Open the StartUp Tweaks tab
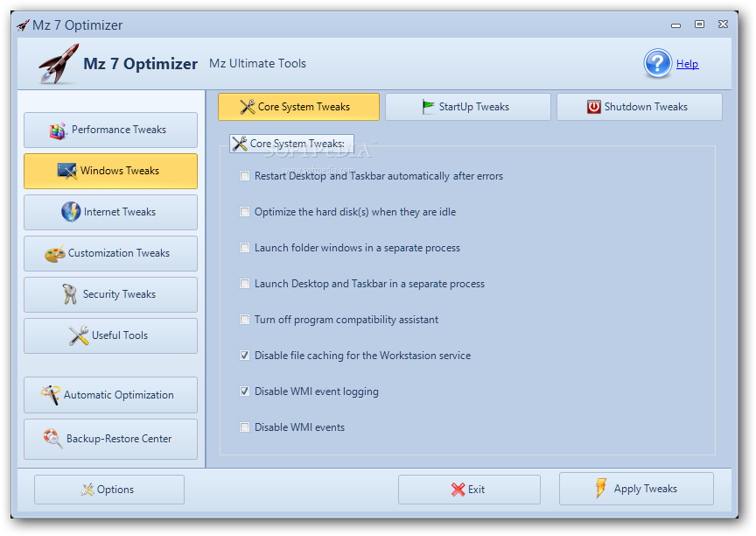This screenshot has width=756, height=536. click(467, 107)
